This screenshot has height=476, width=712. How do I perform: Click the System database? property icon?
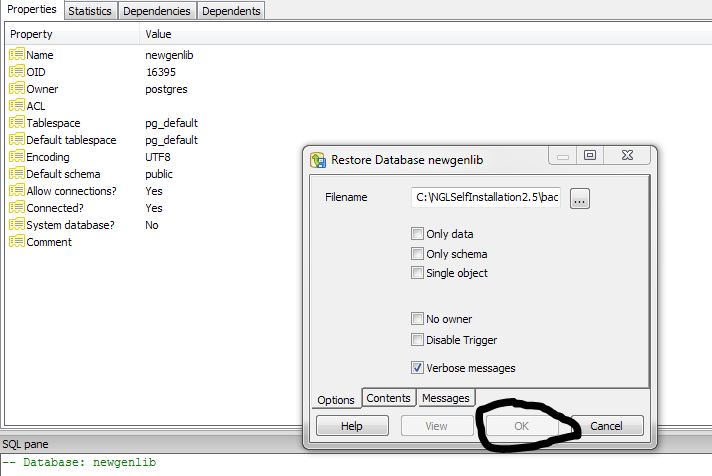pos(17,225)
